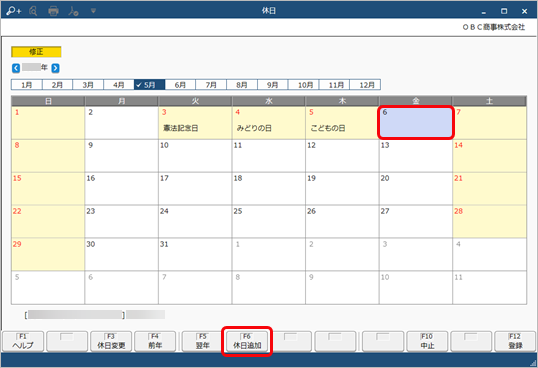Click the printer icon in title bar

pyautogui.click(x=53, y=11)
